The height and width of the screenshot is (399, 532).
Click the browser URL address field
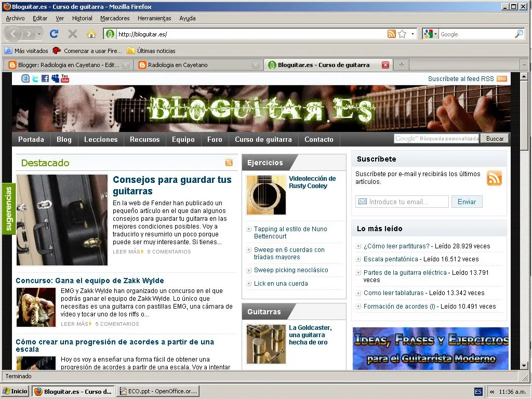tap(251, 34)
